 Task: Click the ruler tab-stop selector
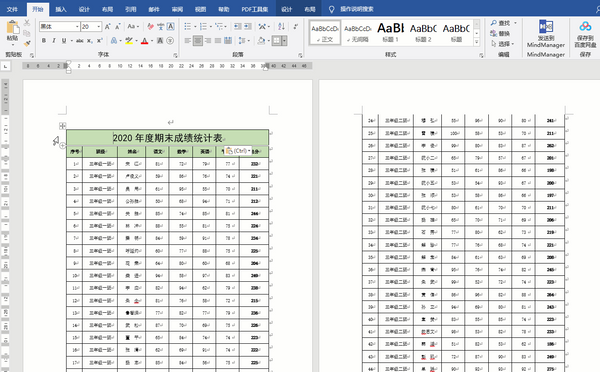coord(5,66)
